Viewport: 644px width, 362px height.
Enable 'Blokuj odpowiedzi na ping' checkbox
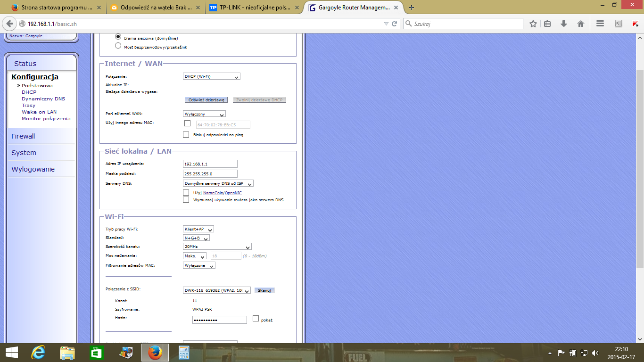click(187, 135)
